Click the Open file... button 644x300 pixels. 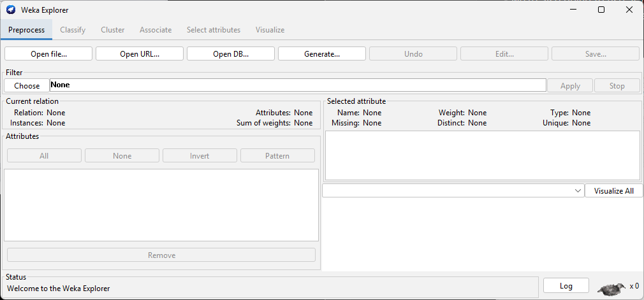48,54
